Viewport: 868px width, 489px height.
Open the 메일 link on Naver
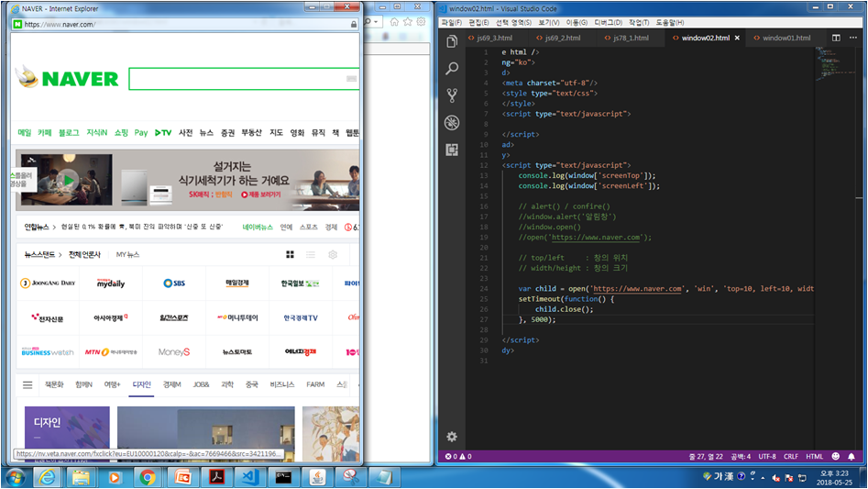tap(25, 133)
